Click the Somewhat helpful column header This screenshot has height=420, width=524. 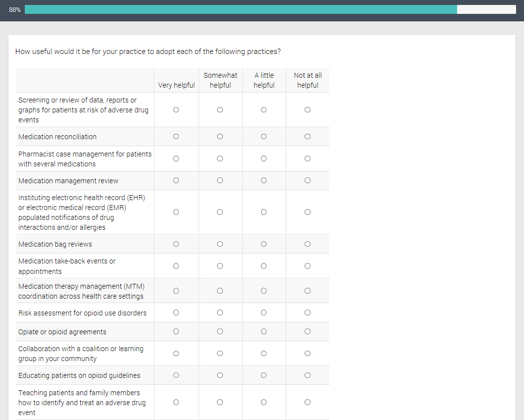(220, 80)
